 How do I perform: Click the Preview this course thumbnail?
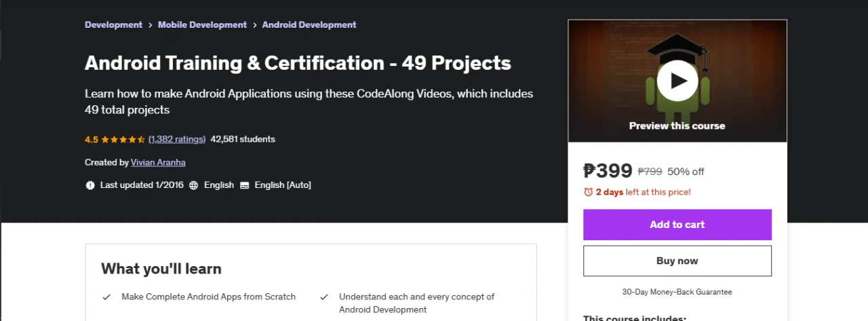677,81
